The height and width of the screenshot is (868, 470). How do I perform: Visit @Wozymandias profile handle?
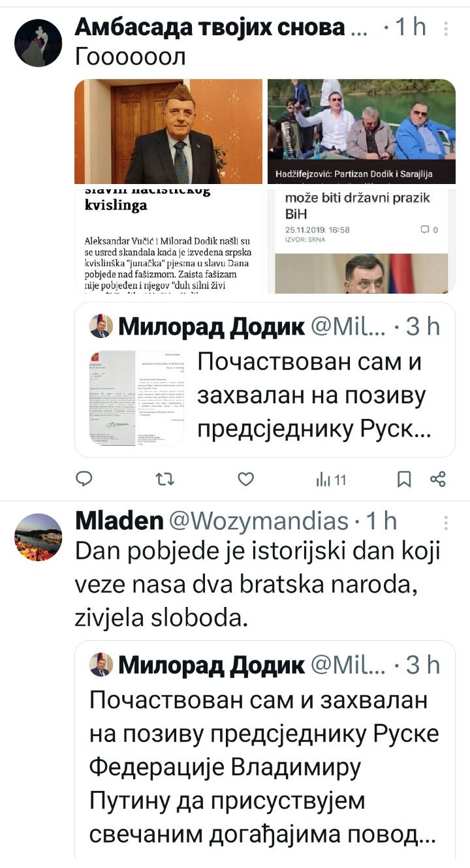(x=259, y=521)
